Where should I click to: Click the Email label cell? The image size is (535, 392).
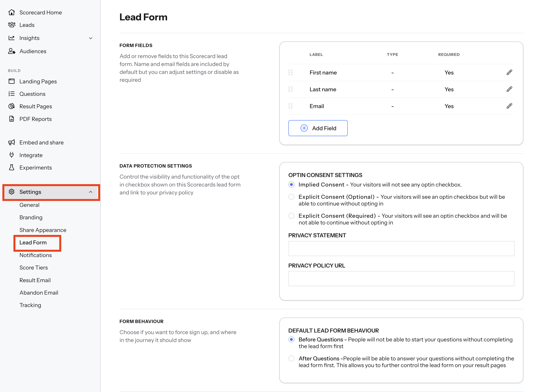coord(316,106)
